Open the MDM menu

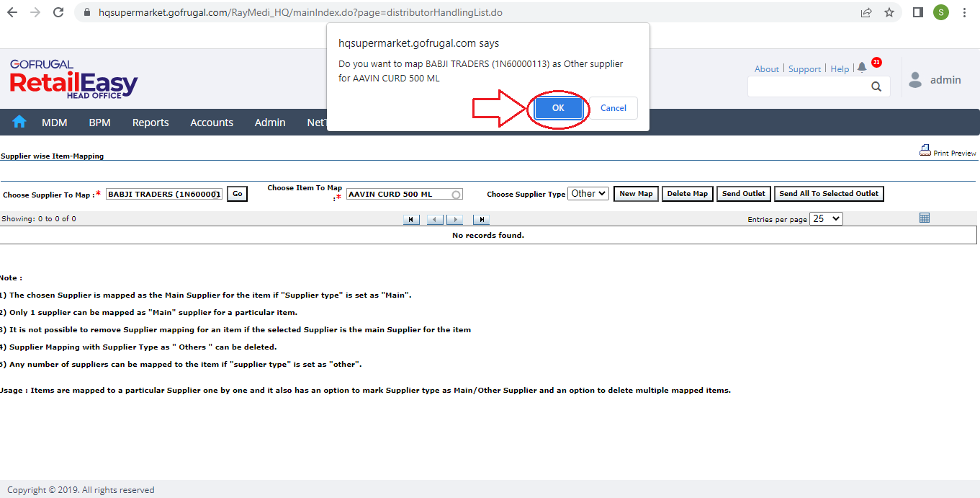(55, 123)
